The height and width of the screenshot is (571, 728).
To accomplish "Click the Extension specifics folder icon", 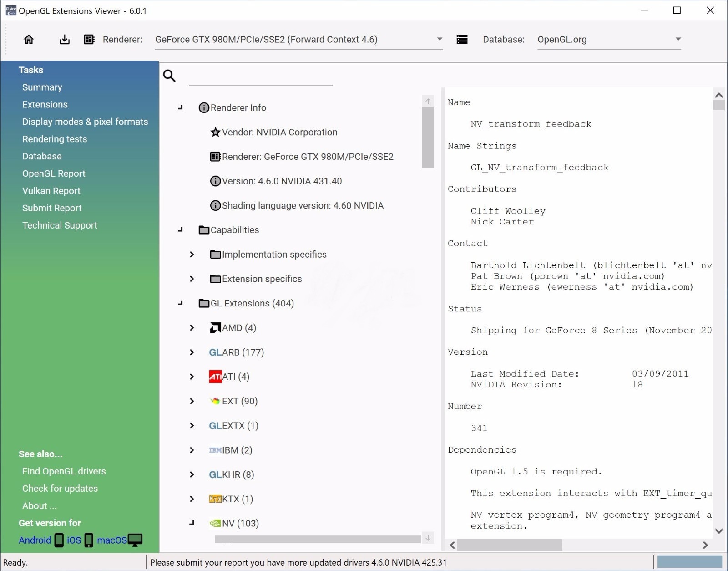I will coord(215,279).
